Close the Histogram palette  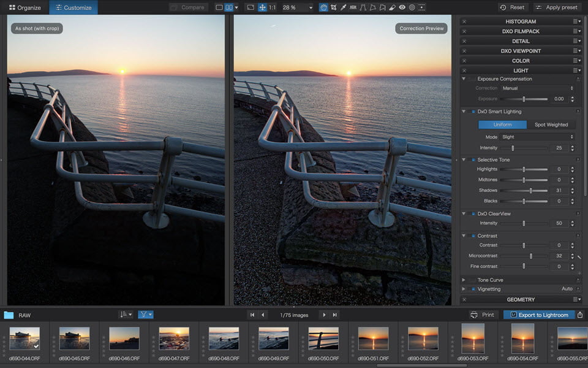click(464, 21)
